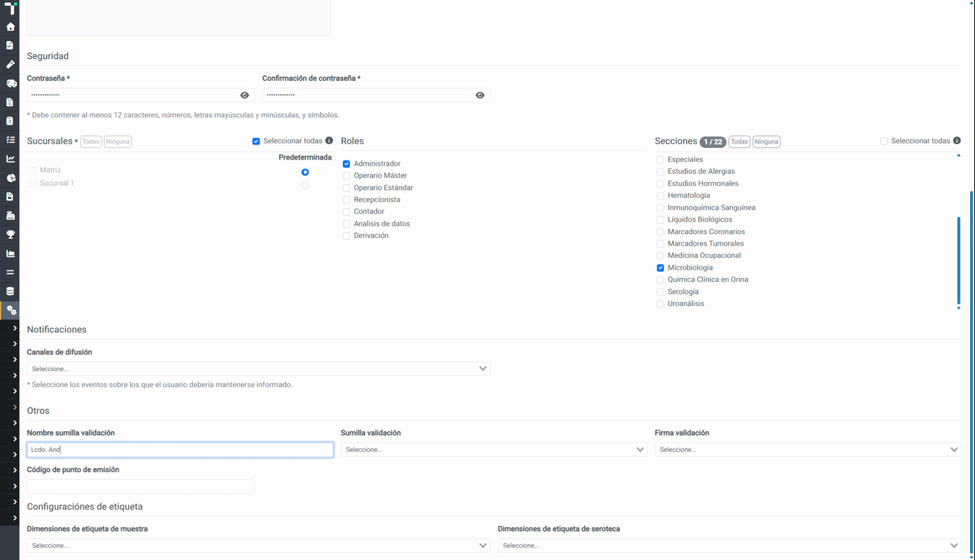Open the database stack sidebar icon
Image resolution: width=975 pixels, height=560 pixels.
[10, 291]
